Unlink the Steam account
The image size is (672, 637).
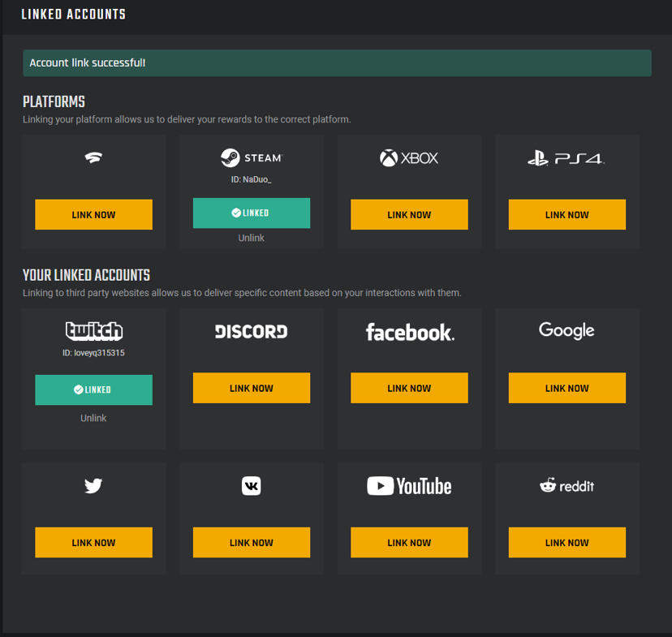251,239
